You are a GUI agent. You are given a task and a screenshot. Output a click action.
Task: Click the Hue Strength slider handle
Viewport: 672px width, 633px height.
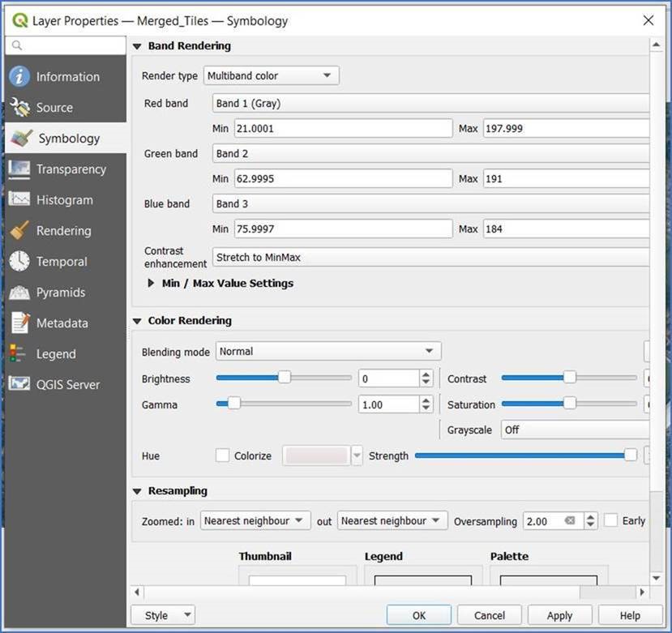631,456
